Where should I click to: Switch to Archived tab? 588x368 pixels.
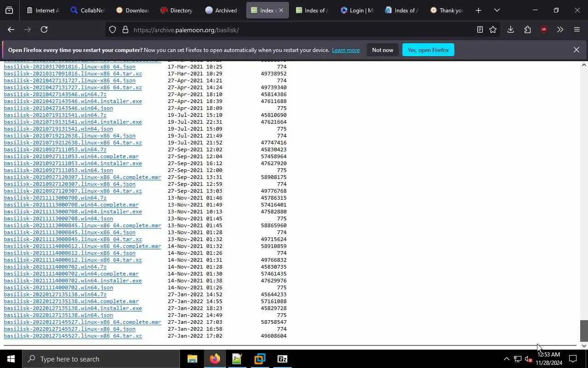click(x=222, y=10)
